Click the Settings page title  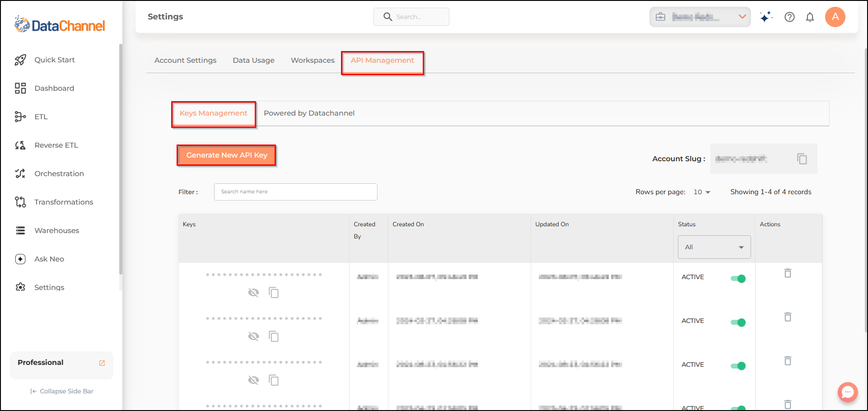tap(165, 17)
